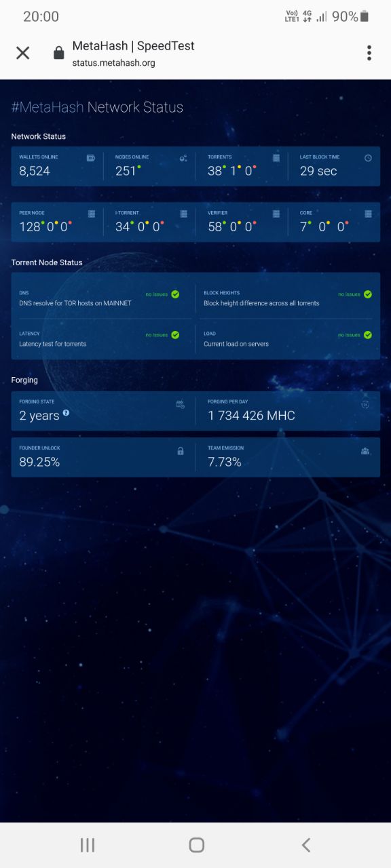Tap 'Current load on servers' text
This screenshot has width=391, height=868.
pos(236,344)
